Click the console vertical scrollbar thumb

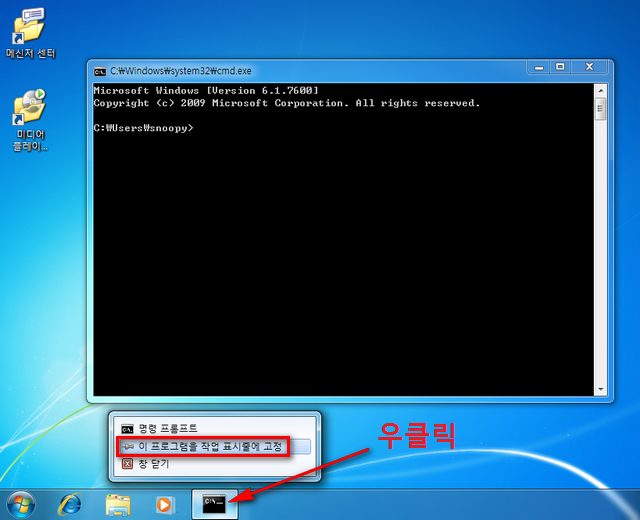[601, 109]
